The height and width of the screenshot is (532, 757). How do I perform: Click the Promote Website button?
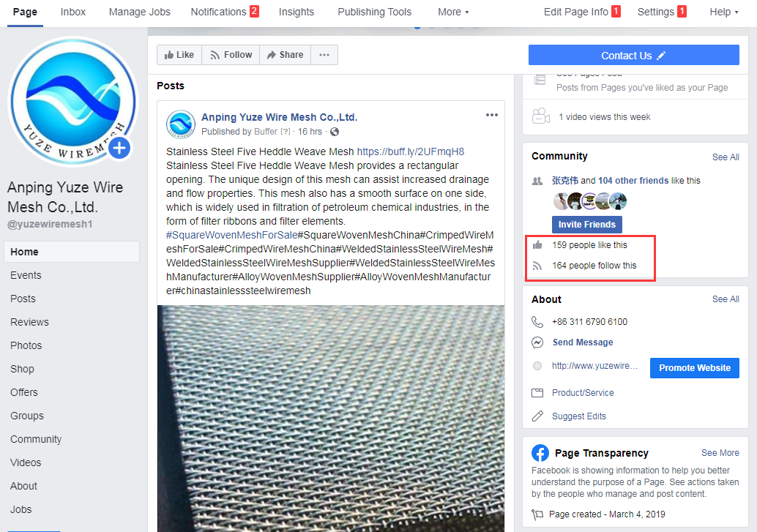[694, 368]
